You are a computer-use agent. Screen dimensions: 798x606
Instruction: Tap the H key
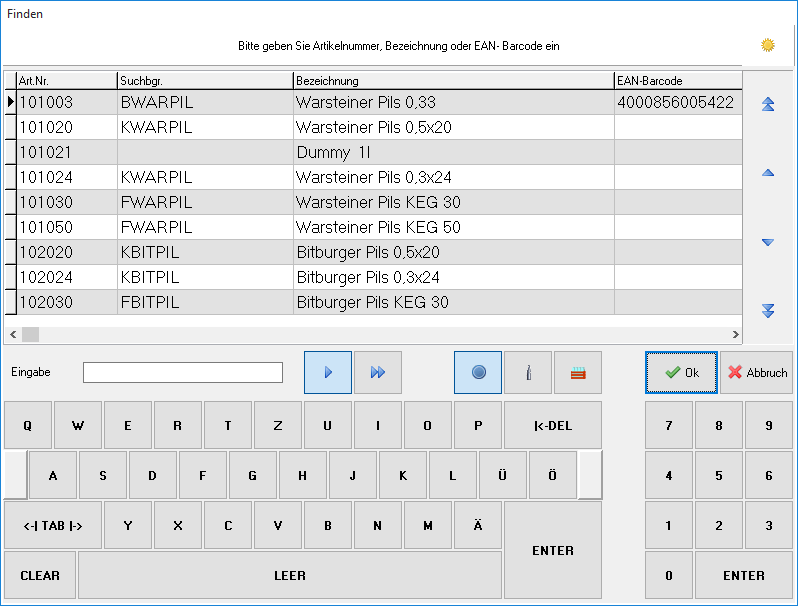(x=302, y=475)
